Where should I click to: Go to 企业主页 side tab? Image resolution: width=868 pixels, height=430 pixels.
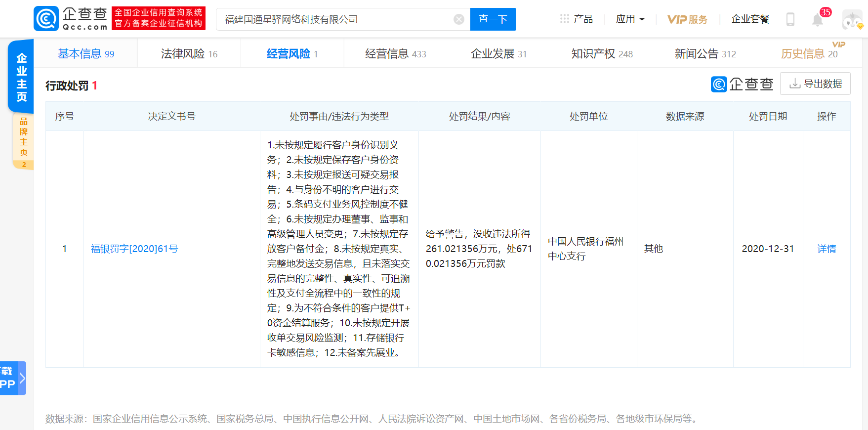[21, 77]
